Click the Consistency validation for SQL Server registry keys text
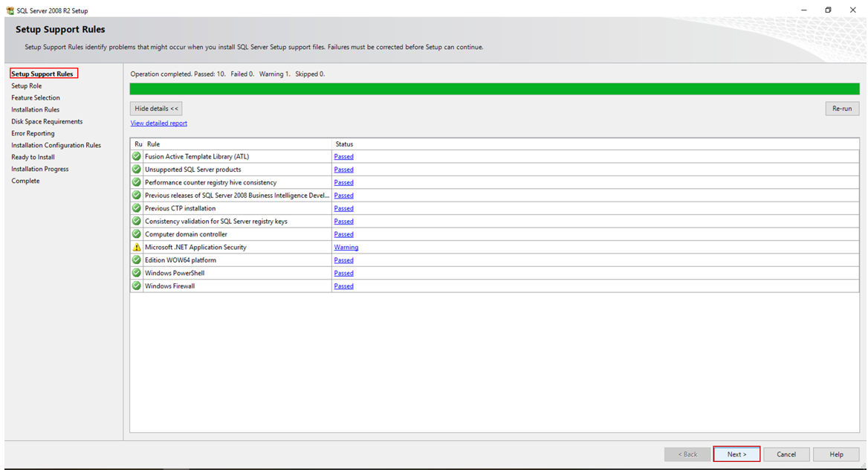This screenshot has height=470, width=868. pyautogui.click(x=216, y=221)
